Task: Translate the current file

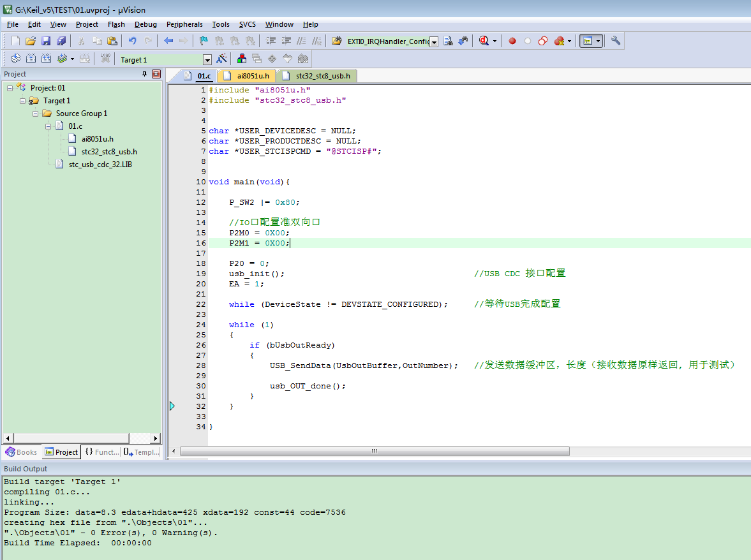Action: pos(15,59)
